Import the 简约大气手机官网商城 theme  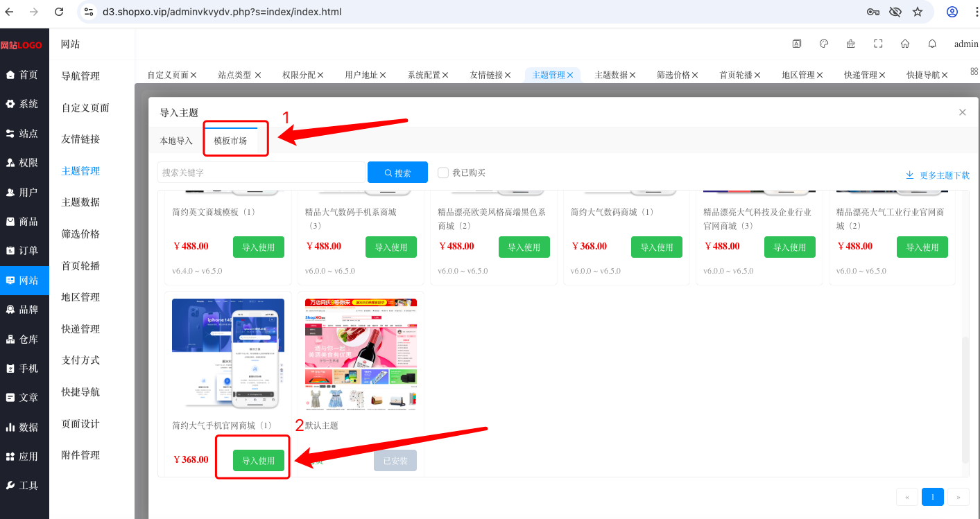[x=258, y=461]
